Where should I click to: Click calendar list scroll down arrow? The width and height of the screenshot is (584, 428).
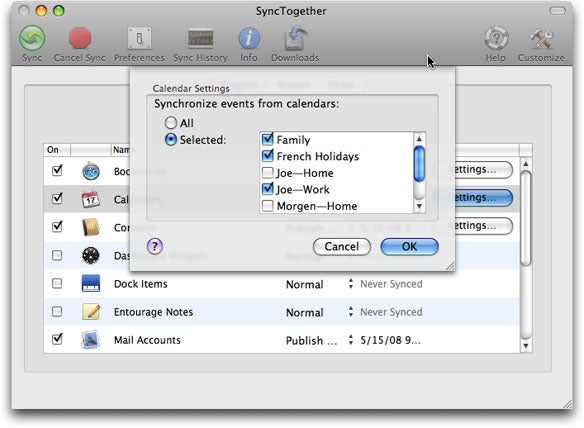[x=419, y=206]
